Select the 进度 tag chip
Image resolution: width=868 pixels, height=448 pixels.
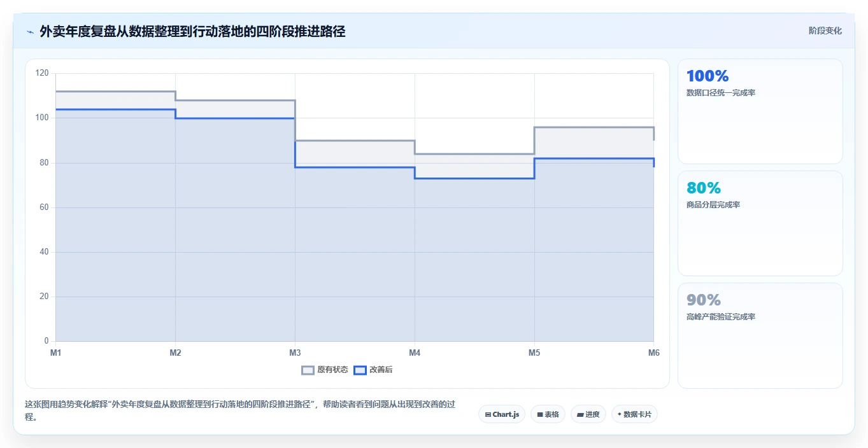pos(588,414)
